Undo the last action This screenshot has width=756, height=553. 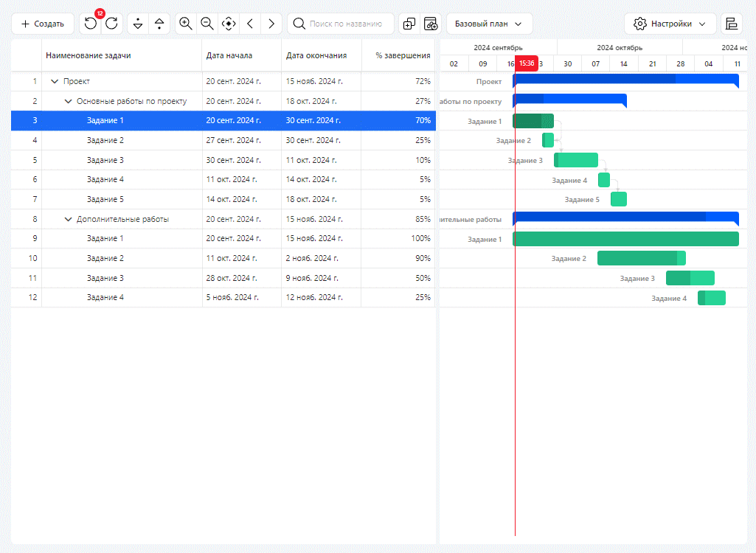90,24
